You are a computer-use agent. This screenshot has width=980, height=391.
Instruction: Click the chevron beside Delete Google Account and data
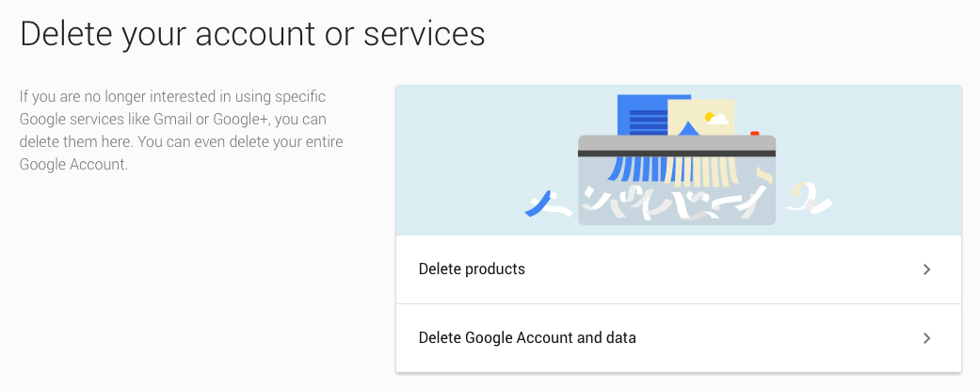926,337
